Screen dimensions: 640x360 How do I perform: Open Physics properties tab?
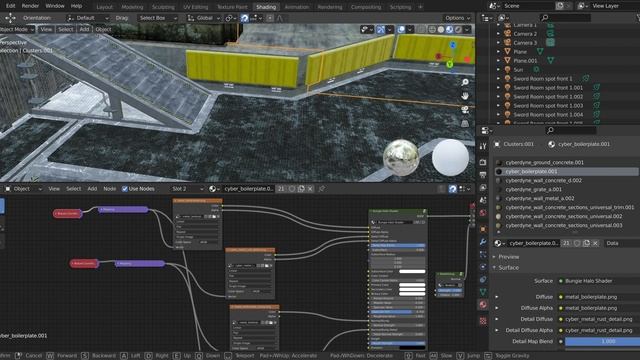[x=483, y=267]
